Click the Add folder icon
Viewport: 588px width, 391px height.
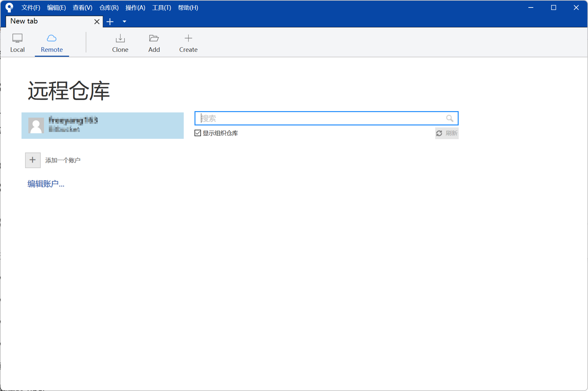tap(154, 38)
